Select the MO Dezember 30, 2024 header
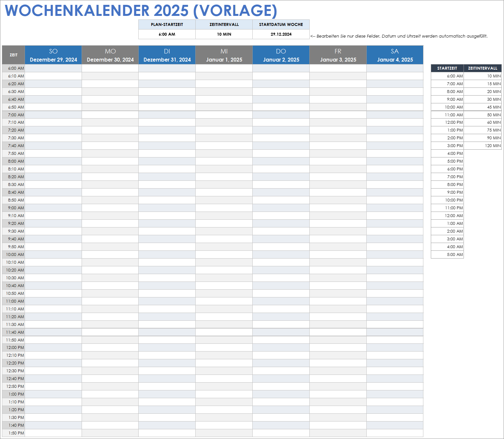504x439 pixels. tap(110, 55)
